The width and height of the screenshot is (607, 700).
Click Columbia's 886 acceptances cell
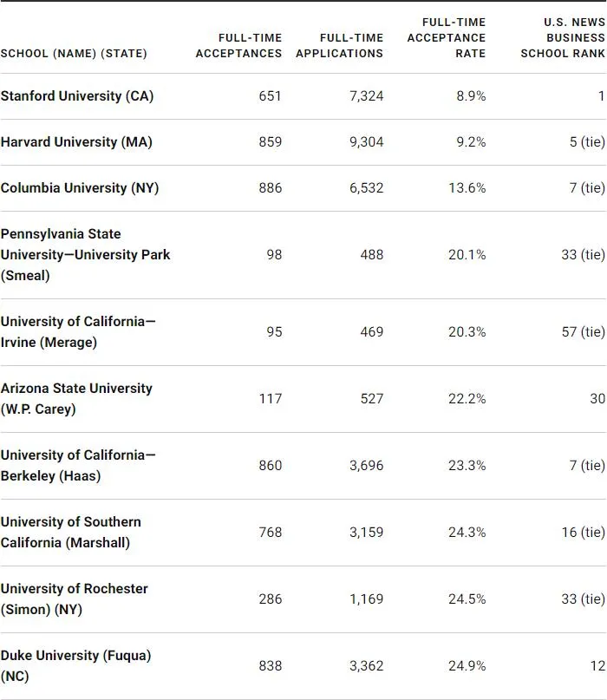pyautogui.click(x=270, y=188)
